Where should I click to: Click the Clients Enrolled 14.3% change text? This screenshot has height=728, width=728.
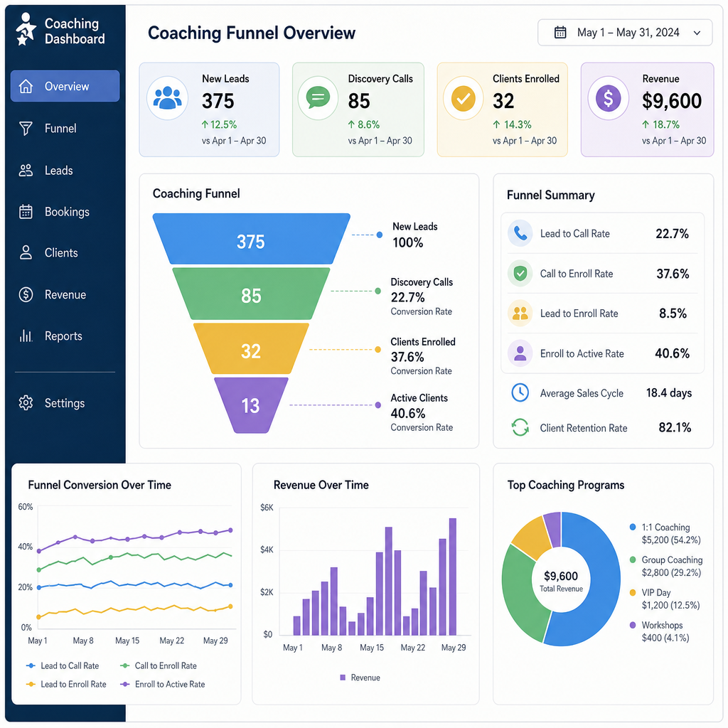point(512,124)
